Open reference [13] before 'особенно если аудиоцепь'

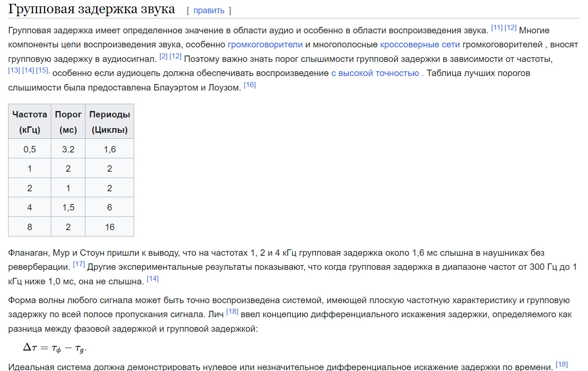coord(14,70)
